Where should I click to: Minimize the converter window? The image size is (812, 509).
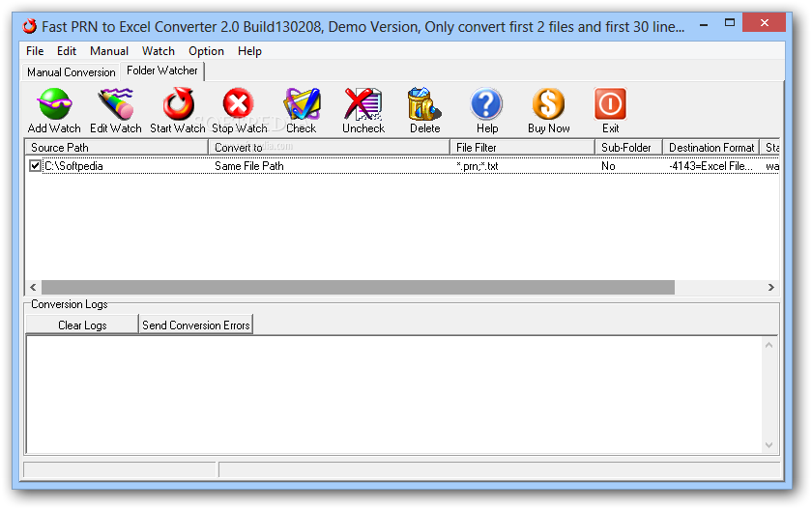coord(704,24)
